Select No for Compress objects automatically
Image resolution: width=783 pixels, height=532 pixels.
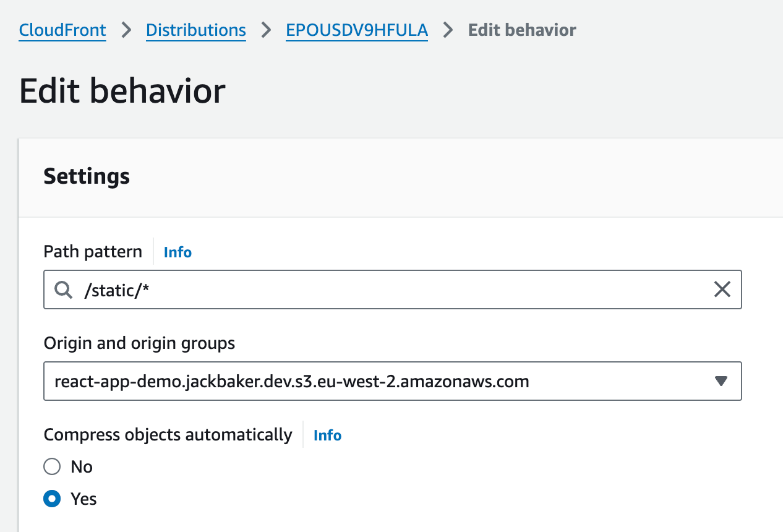pyautogui.click(x=53, y=466)
